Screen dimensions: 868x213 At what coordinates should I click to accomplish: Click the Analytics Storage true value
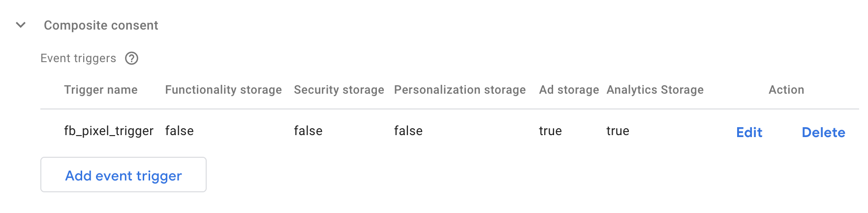click(618, 131)
